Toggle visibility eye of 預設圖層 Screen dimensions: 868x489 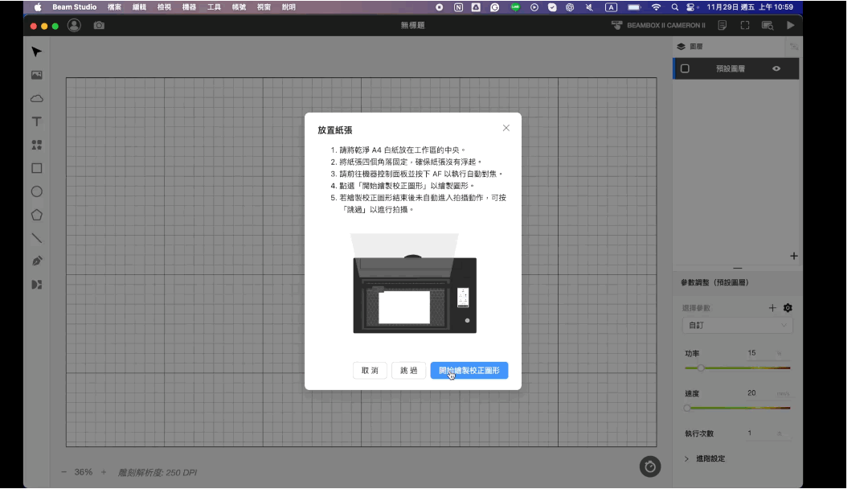coord(776,68)
